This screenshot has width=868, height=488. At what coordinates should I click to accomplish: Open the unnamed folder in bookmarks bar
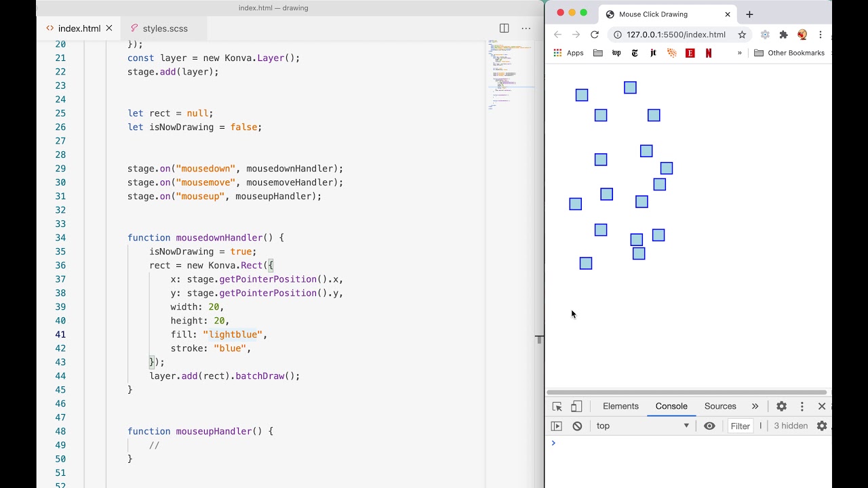(x=597, y=53)
